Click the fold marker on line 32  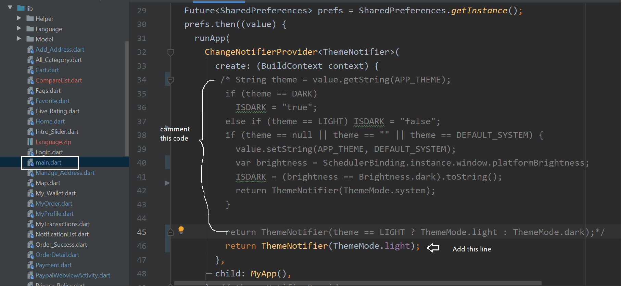170,52
